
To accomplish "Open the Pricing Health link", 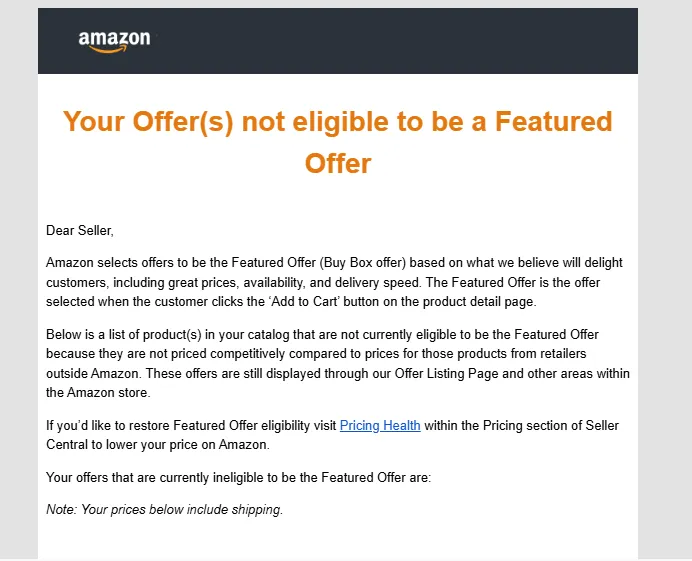I will click(x=380, y=425).
